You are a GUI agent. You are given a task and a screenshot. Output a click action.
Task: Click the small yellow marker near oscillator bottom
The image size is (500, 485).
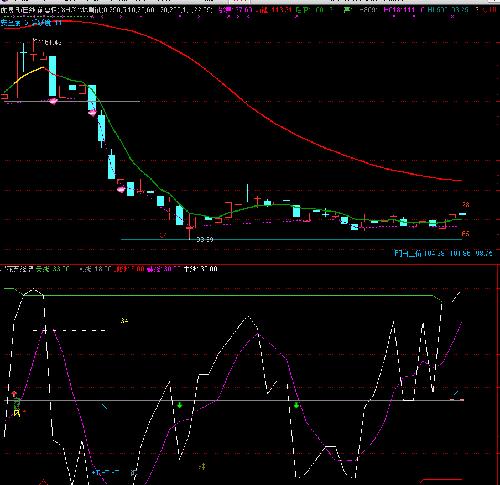pyautogui.click(x=202, y=467)
